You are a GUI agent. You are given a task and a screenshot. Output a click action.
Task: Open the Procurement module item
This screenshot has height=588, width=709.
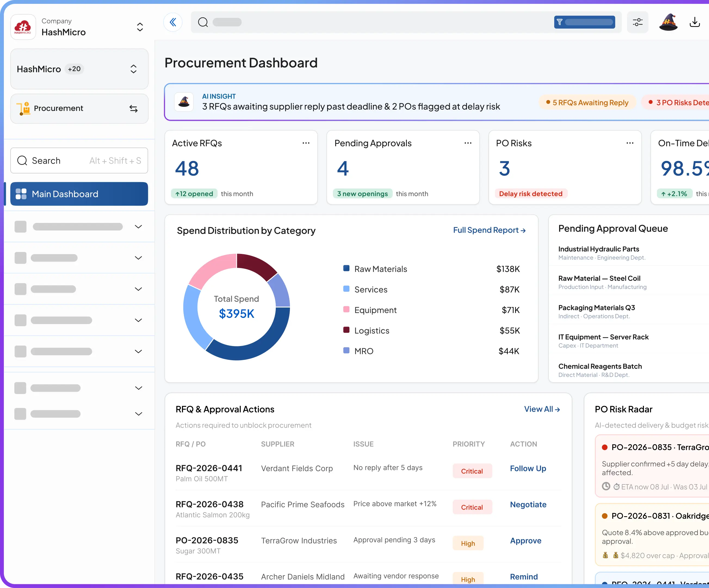click(79, 109)
